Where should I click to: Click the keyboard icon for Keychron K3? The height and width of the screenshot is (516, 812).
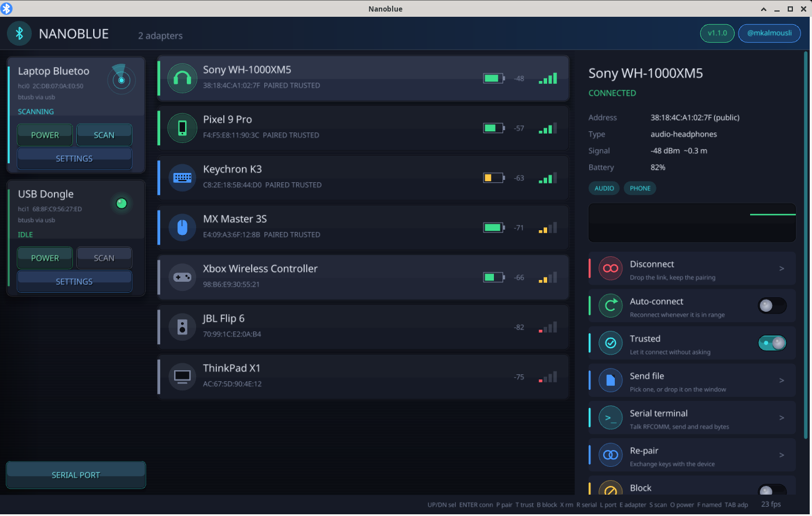tap(182, 178)
